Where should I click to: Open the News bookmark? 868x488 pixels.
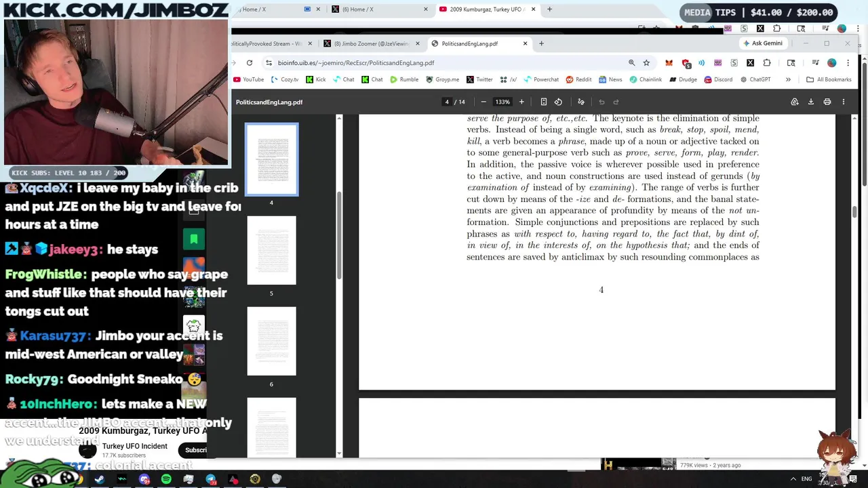pyautogui.click(x=610, y=80)
